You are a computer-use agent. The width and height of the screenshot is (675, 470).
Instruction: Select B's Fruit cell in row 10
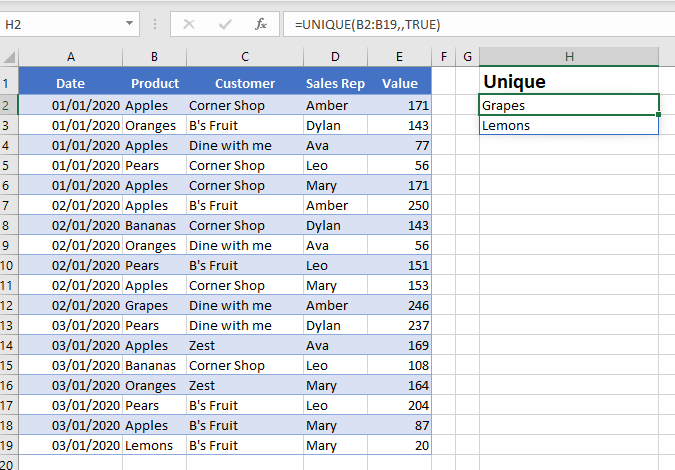[x=245, y=265]
